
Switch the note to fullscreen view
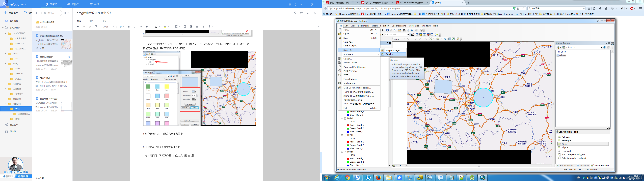[315, 13]
